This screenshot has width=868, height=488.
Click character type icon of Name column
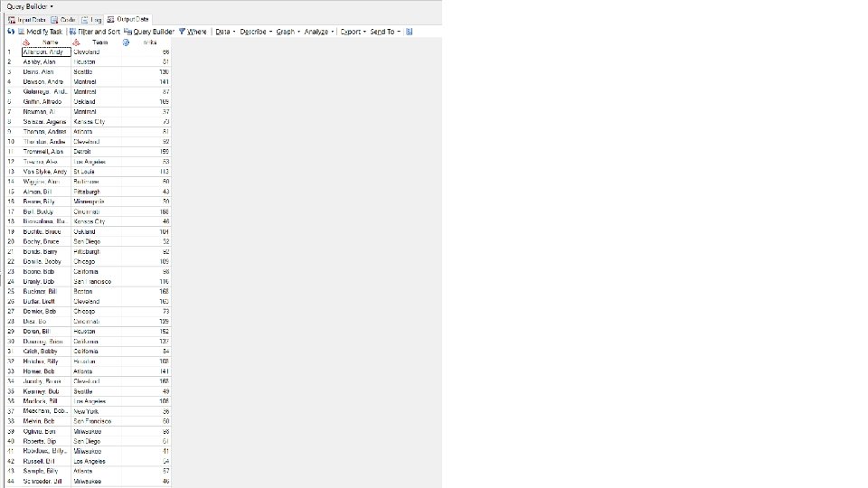click(26, 42)
